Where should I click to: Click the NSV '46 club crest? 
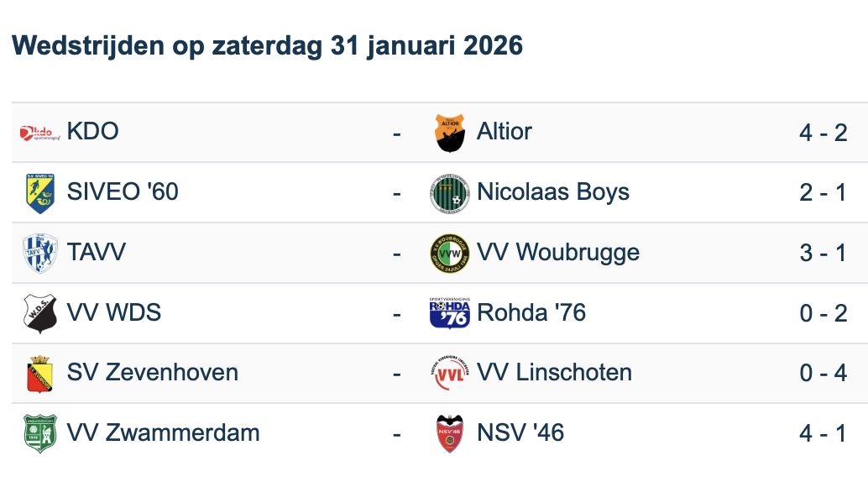pyautogui.click(x=450, y=434)
